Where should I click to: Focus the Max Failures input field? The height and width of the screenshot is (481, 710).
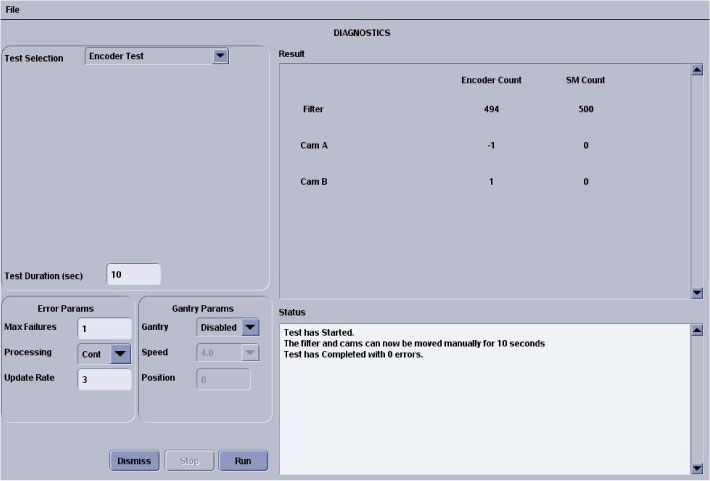point(104,328)
